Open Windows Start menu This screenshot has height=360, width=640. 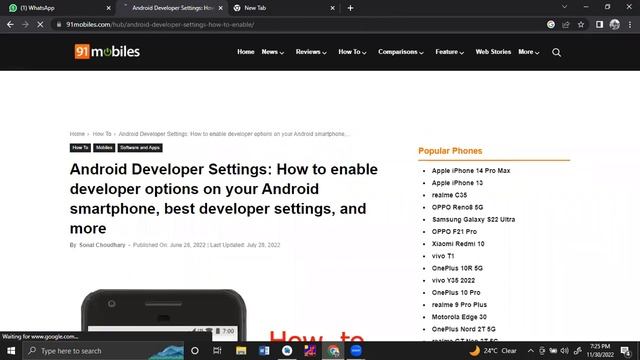click(11, 351)
